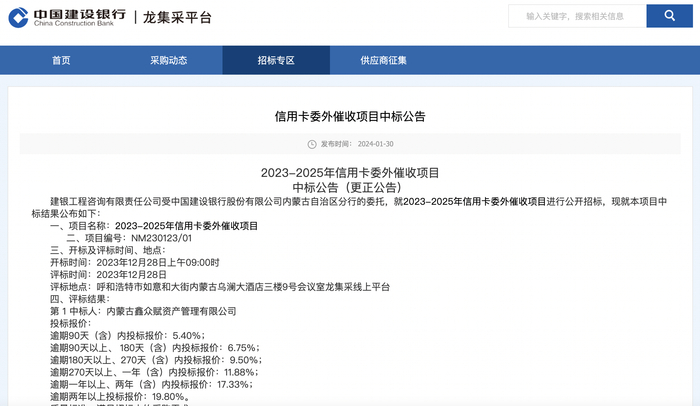Screen dimensions: 700x406
Task: Click the heading 四、评标结果
Action: 80,299
